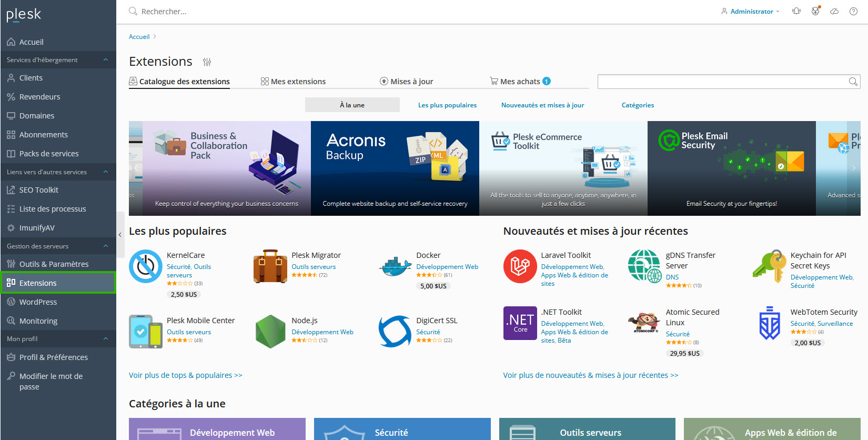Viewport: 868px width, 440px height.
Task: Open the Sécurité category tile
Action: point(402,429)
